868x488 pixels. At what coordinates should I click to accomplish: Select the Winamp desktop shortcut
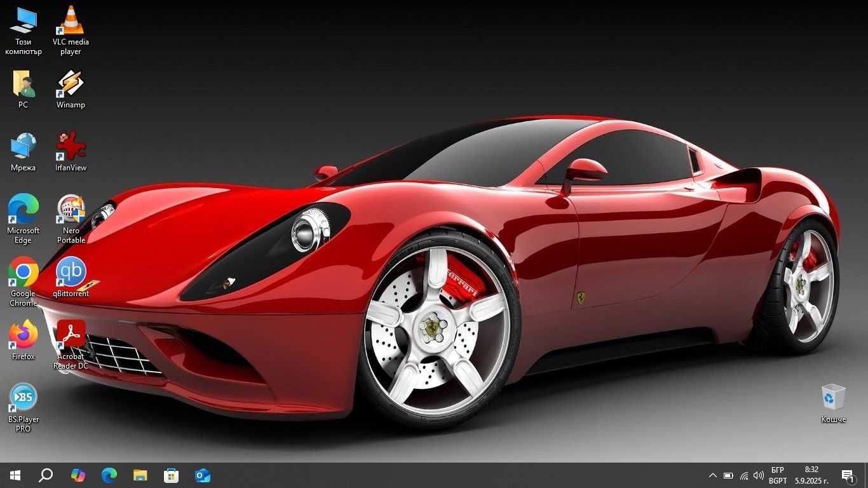71,89
